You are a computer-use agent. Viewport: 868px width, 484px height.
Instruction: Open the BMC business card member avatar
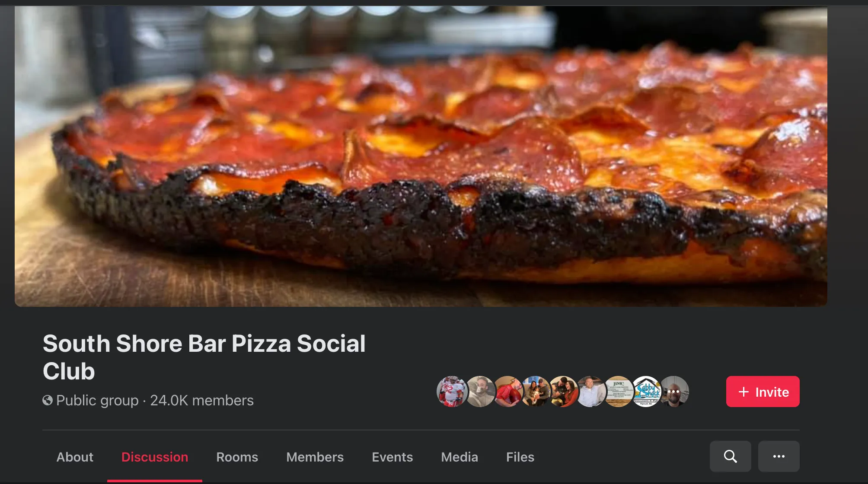coord(619,392)
